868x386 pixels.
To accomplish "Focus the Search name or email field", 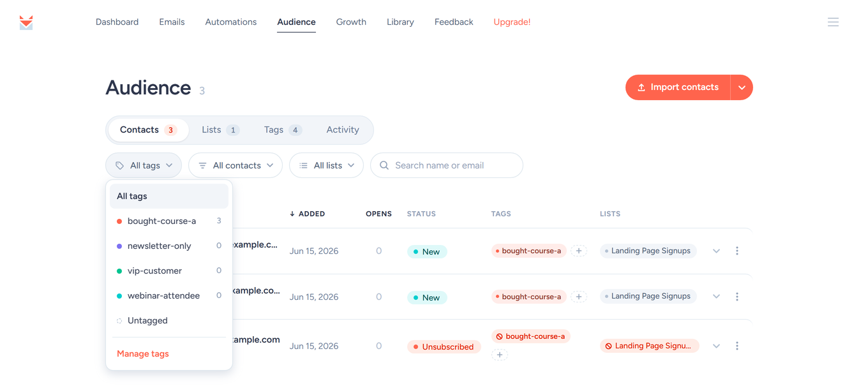I will coord(447,165).
